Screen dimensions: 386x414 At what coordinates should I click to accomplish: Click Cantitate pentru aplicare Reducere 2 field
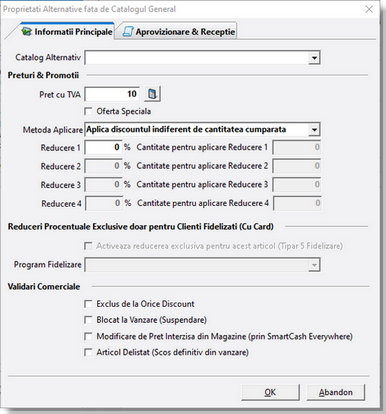point(297,166)
